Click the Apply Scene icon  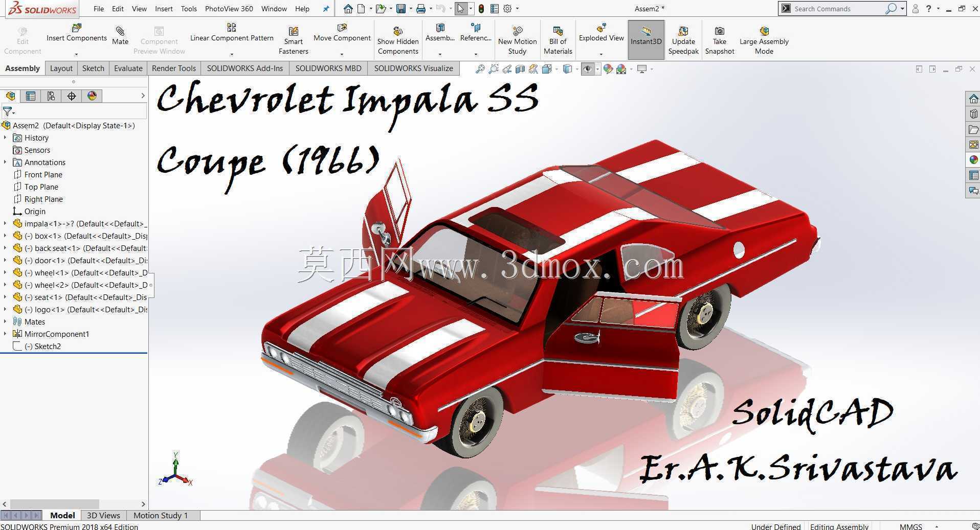click(621, 69)
